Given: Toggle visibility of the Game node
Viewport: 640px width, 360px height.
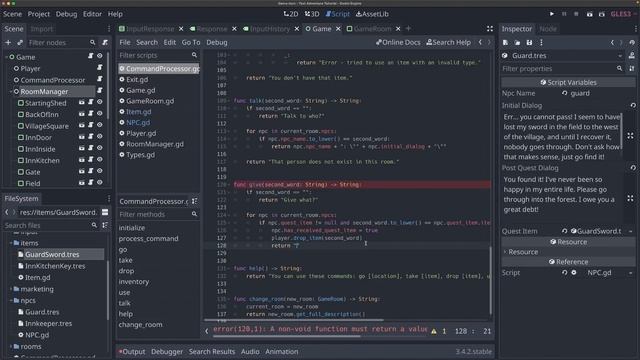Looking at the screenshot, I should (x=100, y=56).
